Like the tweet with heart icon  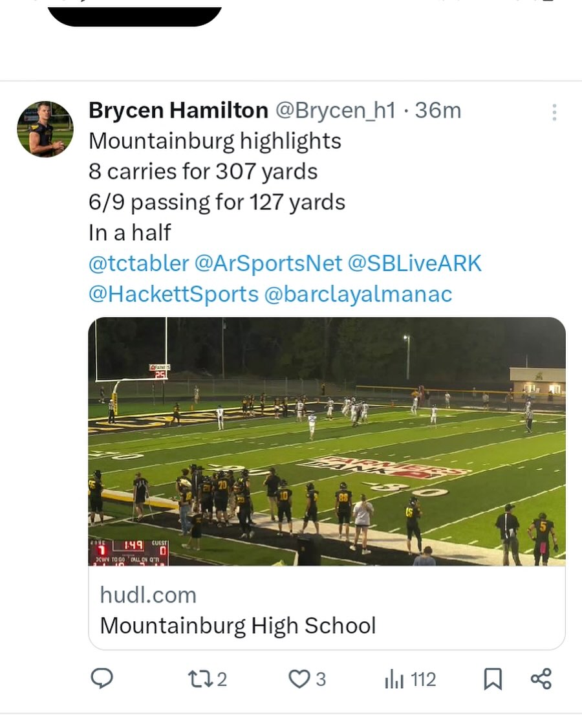pos(298,679)
